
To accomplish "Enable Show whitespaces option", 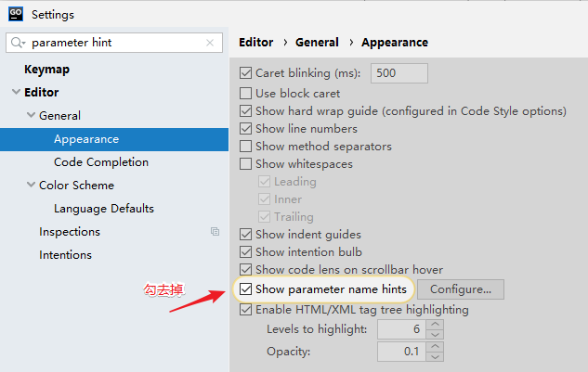I will pos(246,164).
